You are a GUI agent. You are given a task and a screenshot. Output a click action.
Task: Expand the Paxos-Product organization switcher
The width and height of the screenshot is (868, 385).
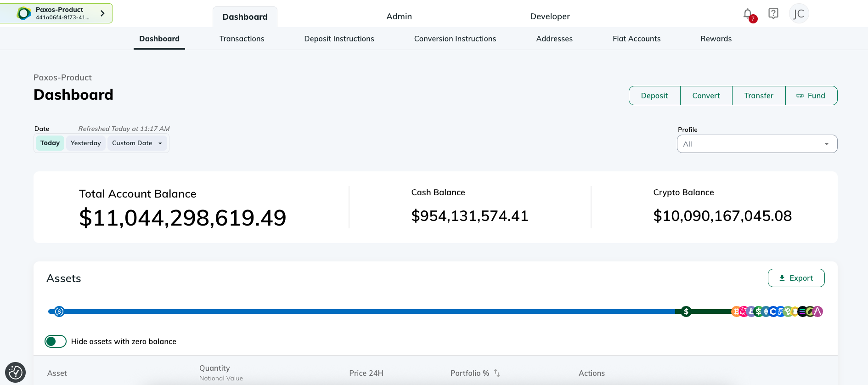(x=56, y=13)
